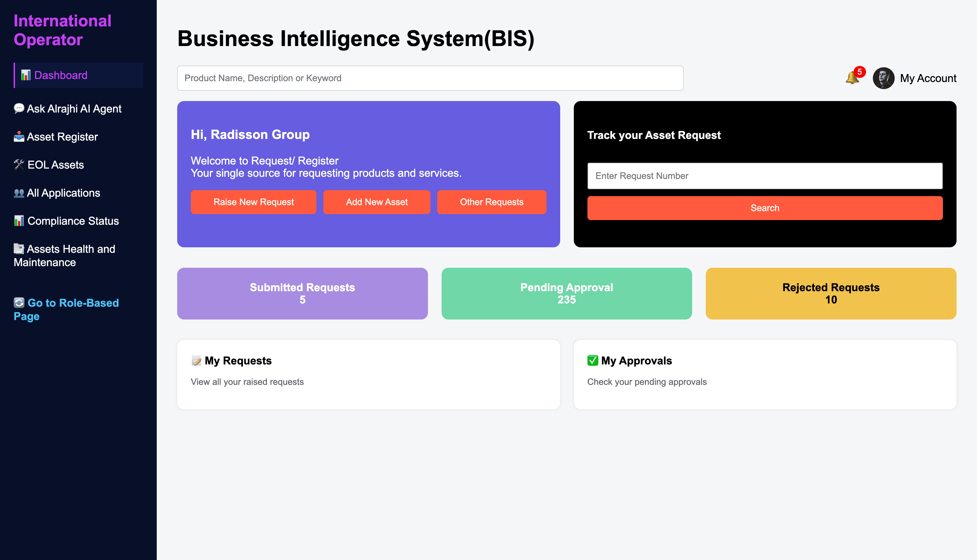The image size is (977, 560).
Task: Click the speech bubble icon for AI Agent
Action: point(19,108)
